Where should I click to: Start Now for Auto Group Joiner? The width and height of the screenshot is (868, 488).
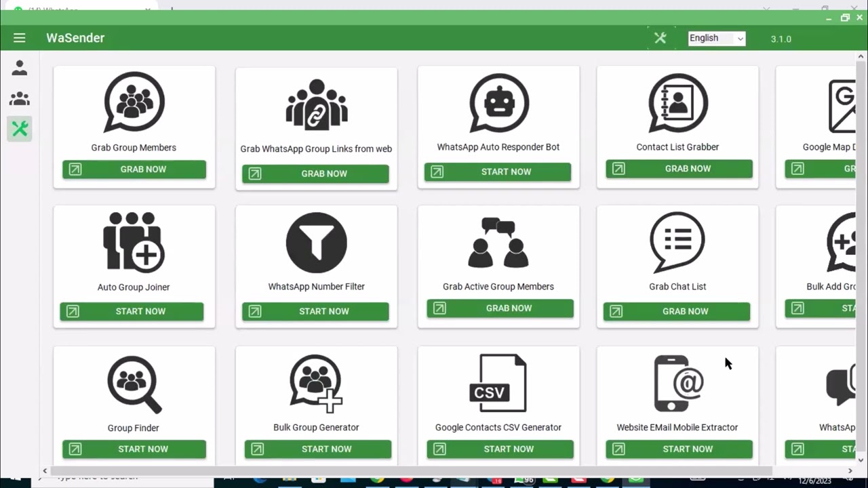coord(132,311)
